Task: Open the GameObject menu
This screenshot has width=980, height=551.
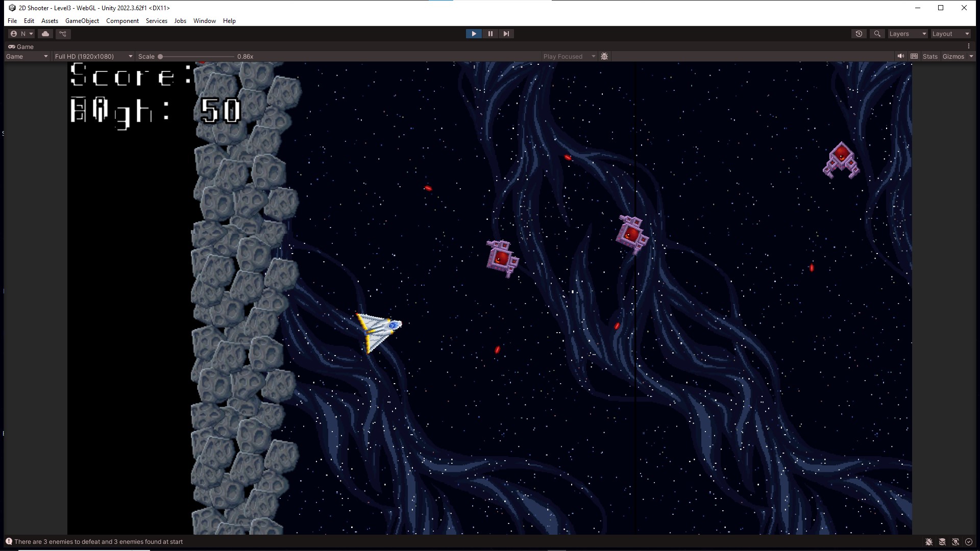Action: pos(82,21)
